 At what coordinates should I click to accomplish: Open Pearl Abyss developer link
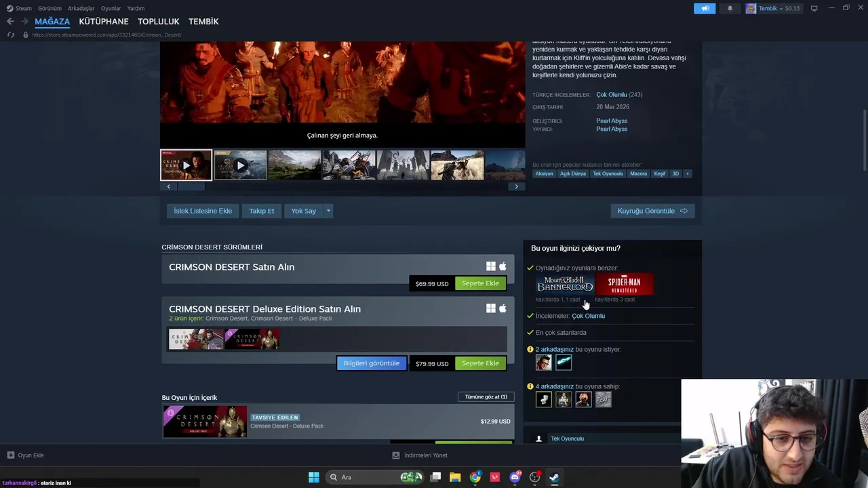tap(612, 121)
